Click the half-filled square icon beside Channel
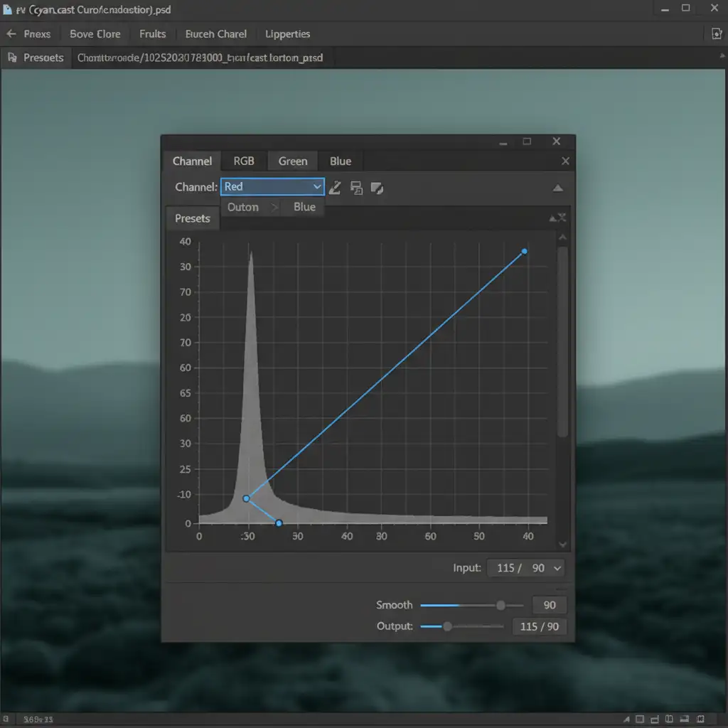Image resolution: width=728 pixels, height=728 pixels. coord(378,187)
